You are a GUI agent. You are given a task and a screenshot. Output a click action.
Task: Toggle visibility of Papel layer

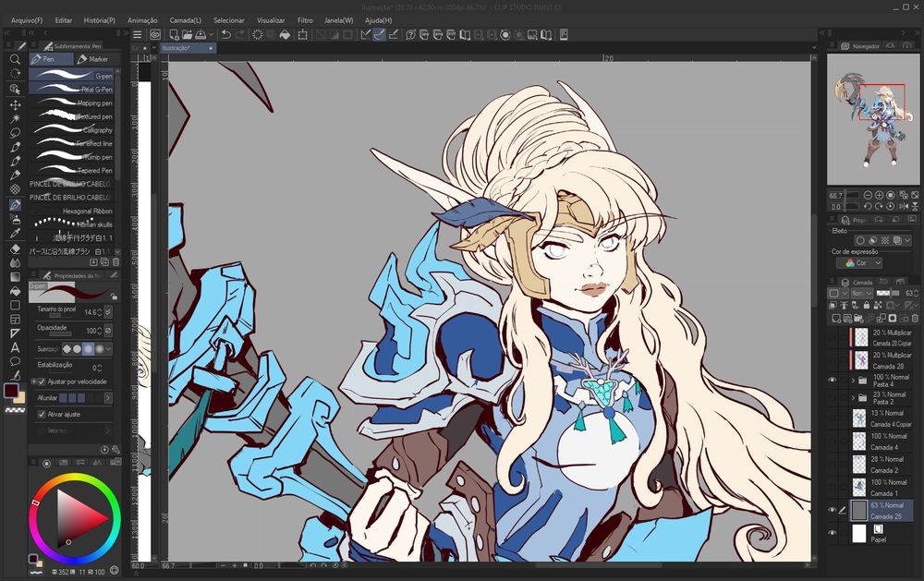point(833,533)
